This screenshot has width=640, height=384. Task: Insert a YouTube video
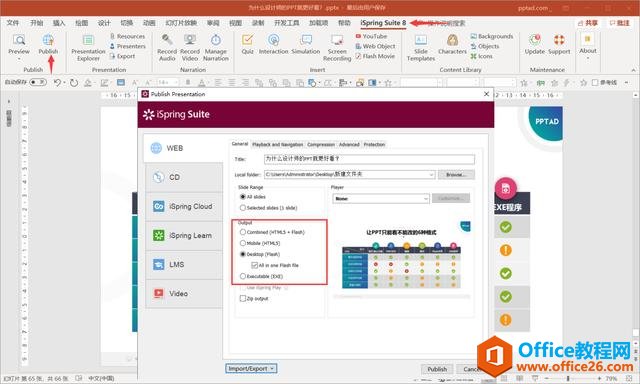tap(371, 36)
